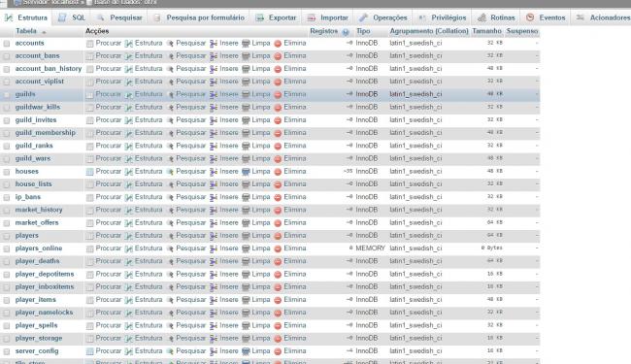This screenshot has width=631, height=364.
Task: Click Tamanho column header
Action: [x=486, y=31]
